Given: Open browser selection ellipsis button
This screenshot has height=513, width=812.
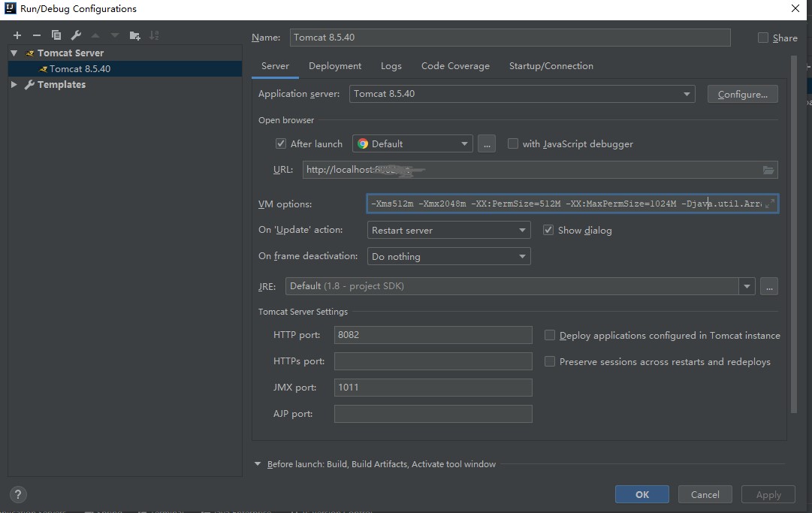Looking at the screenshot, I should [x=486, y=144].
